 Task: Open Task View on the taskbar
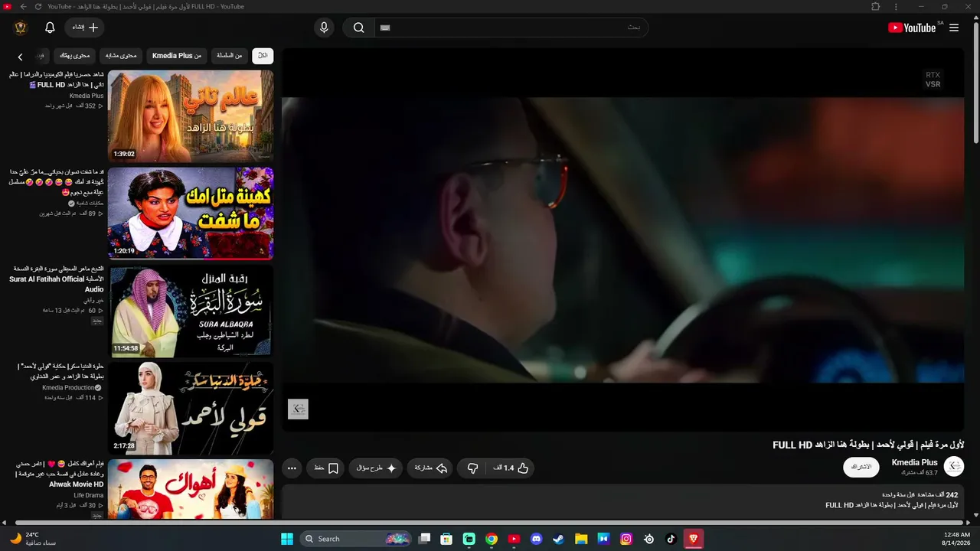point(424,539)
